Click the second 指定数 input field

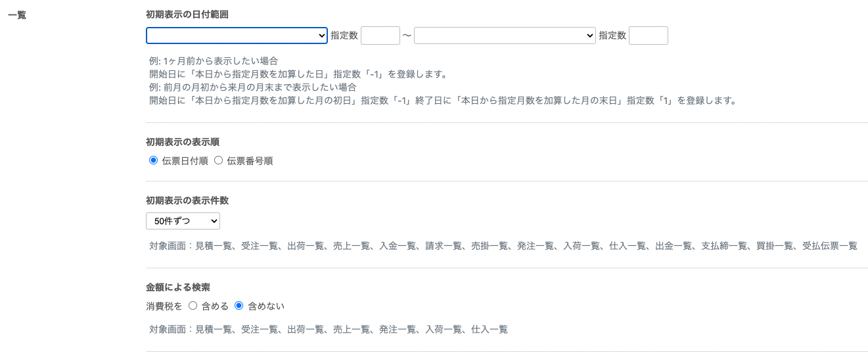tap(649, 36)
